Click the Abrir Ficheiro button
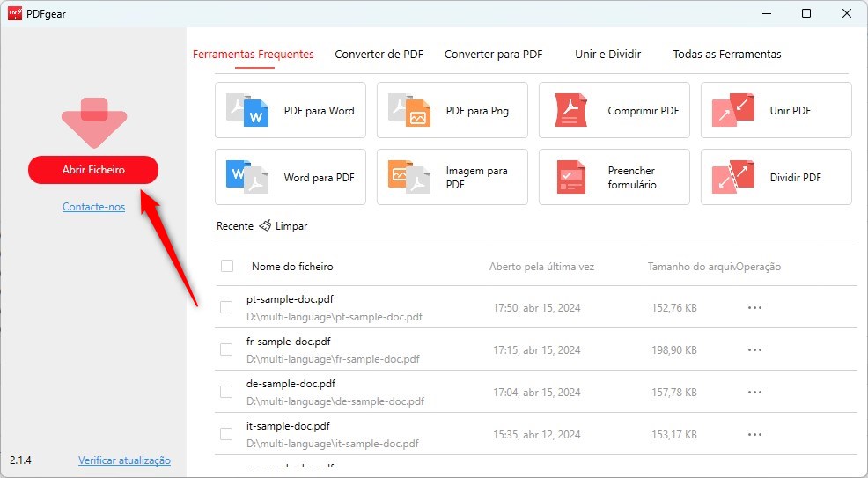 93,170
